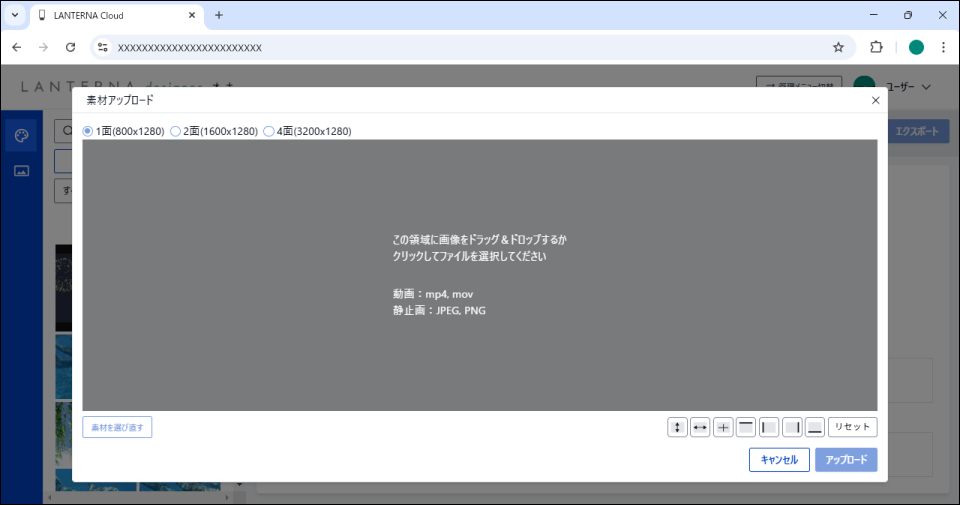Screen dimensions: 960x505
Task: Click the アップロード button
Action: click(846, 460)
